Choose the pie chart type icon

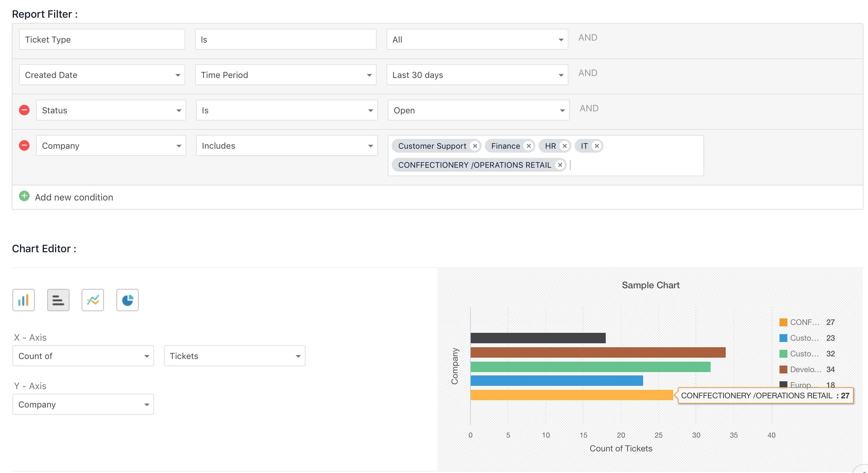click(128, 300)
